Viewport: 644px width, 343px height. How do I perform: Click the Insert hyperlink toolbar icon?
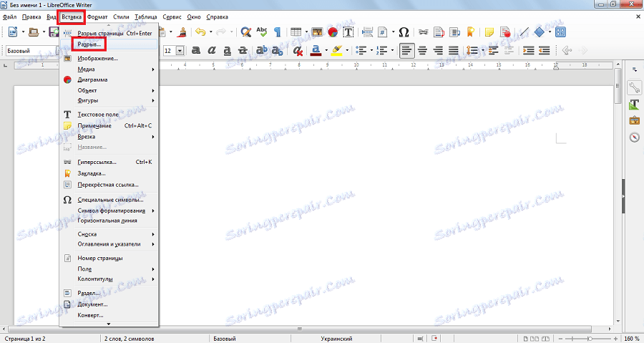424,32
